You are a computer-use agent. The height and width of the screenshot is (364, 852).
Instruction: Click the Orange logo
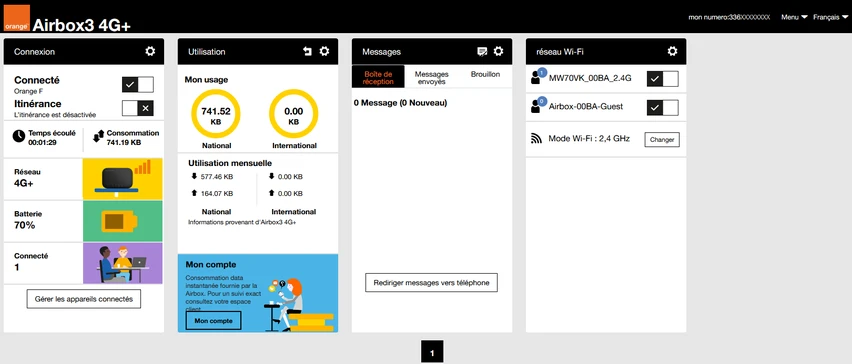tap(17, 17)
